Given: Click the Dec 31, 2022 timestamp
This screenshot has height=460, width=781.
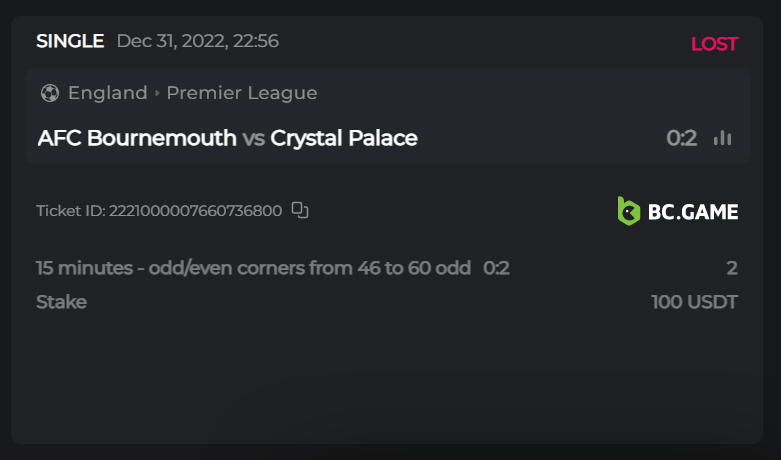Looking at the screenshot, I should [197, 41].
